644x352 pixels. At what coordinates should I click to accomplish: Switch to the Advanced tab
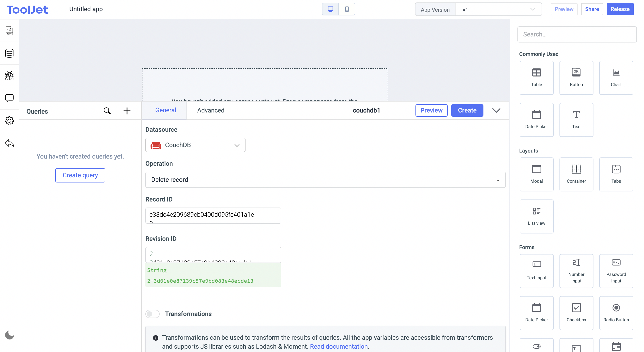tap(210, 110)
